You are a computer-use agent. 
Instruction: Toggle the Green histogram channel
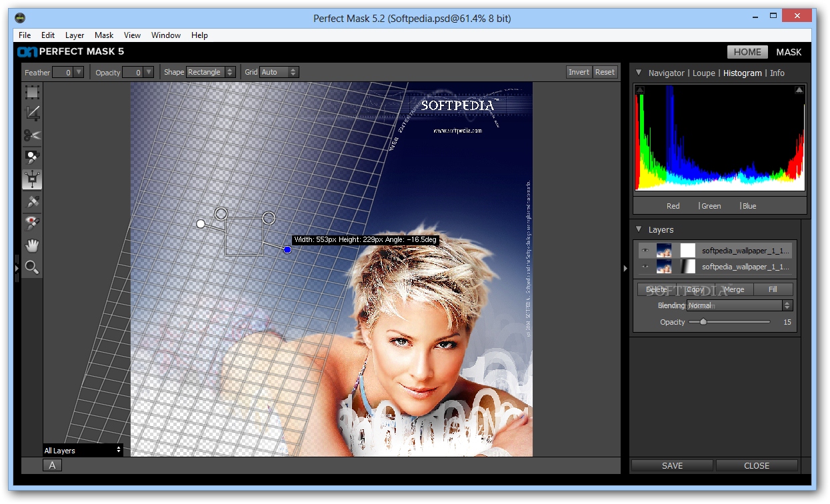coord(711,206)
